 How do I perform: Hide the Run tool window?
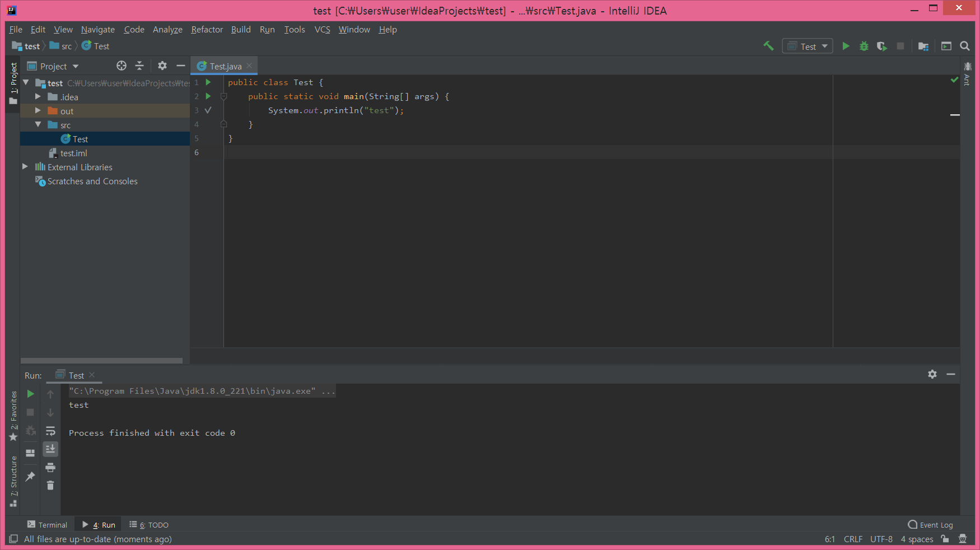(x=951, y=374)
